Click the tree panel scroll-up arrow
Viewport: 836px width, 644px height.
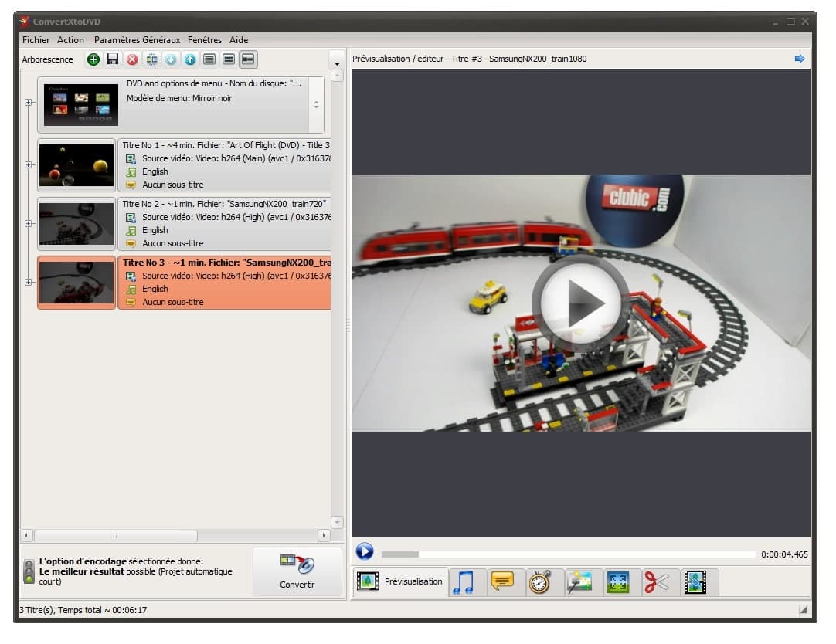(x=337, y=76)
